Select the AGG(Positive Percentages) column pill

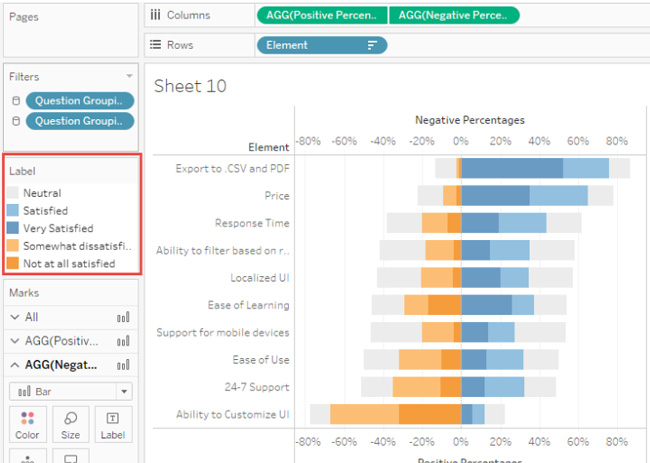(321, 15)
